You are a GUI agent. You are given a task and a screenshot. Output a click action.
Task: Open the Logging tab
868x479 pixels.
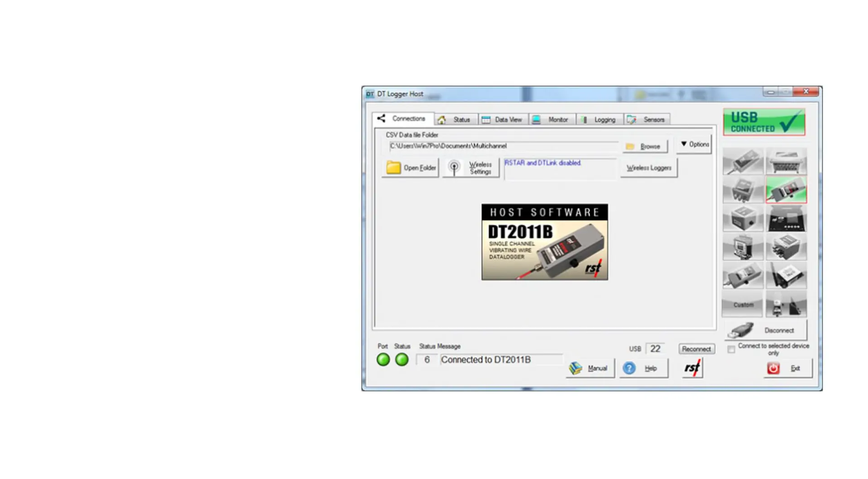tap(599, 120)
